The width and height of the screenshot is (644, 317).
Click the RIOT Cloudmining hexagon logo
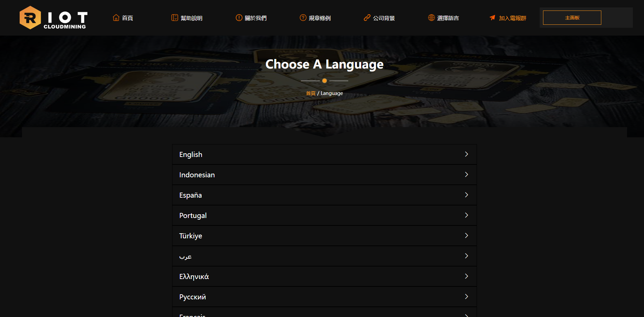click(x=30, y=18)
